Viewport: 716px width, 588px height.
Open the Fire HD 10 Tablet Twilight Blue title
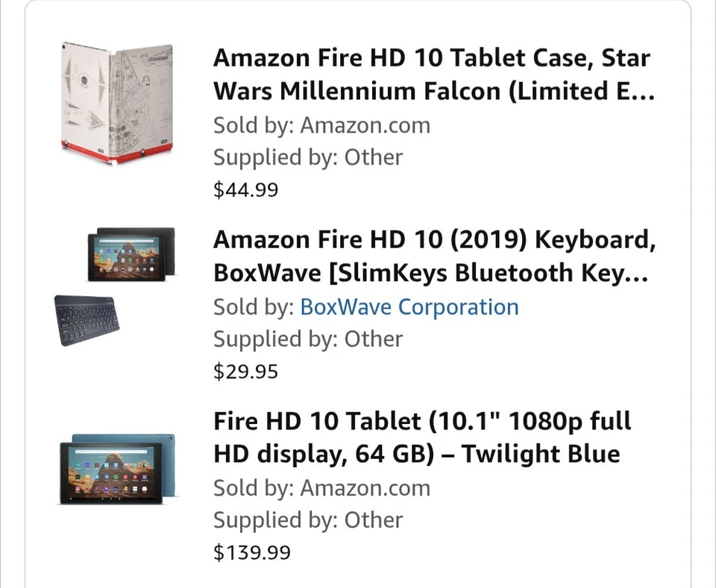422,437
